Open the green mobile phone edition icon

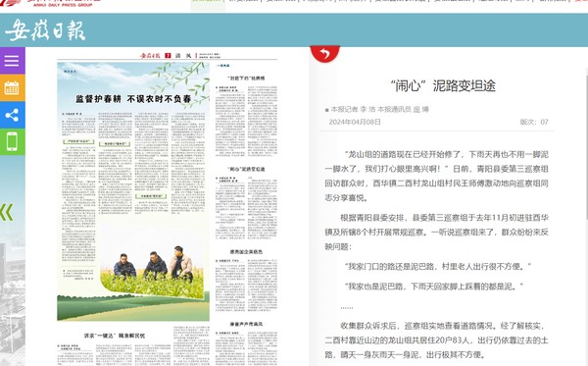[x=12, y=141]
